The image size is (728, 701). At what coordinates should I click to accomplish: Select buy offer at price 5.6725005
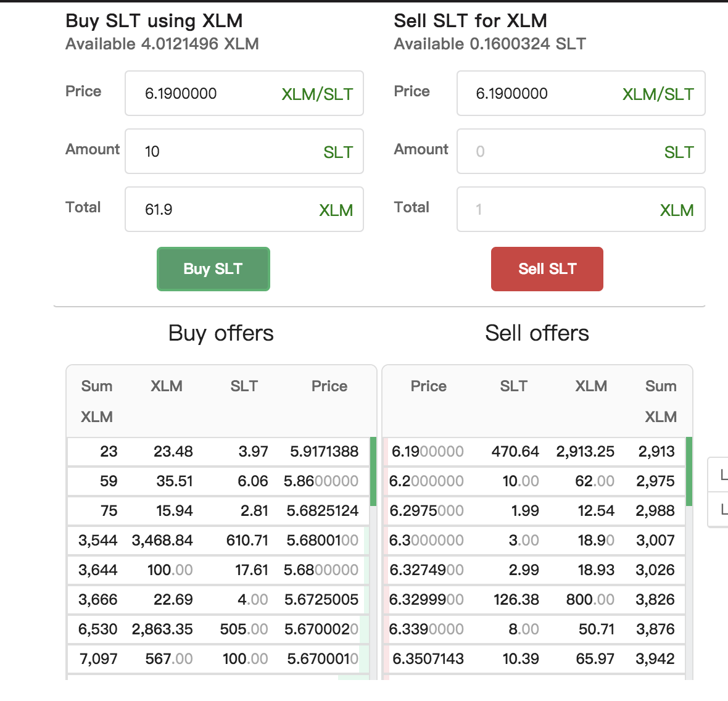pyautogui.click(x=218, y=600)
